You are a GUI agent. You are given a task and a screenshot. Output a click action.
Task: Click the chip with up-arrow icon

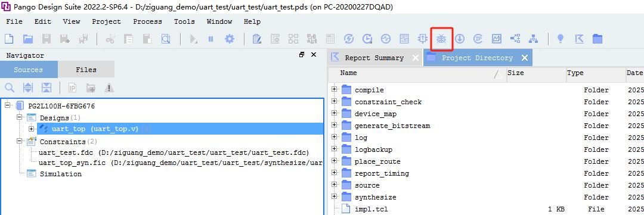[423, 39]
